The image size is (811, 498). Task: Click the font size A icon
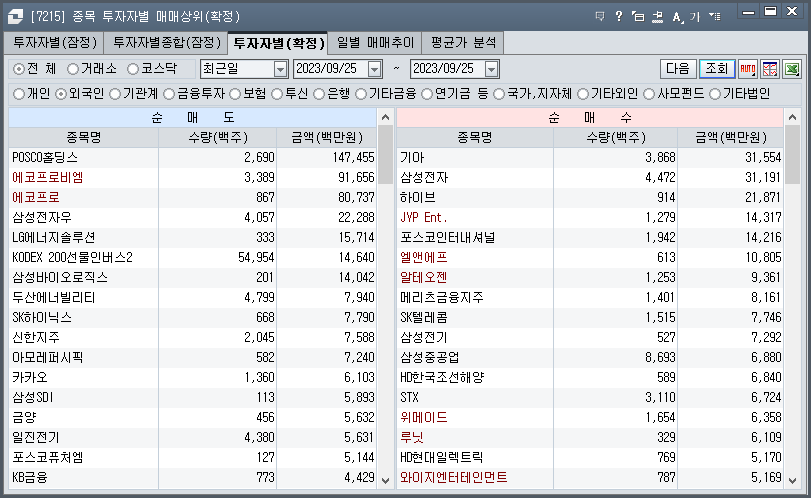point(677,17)
